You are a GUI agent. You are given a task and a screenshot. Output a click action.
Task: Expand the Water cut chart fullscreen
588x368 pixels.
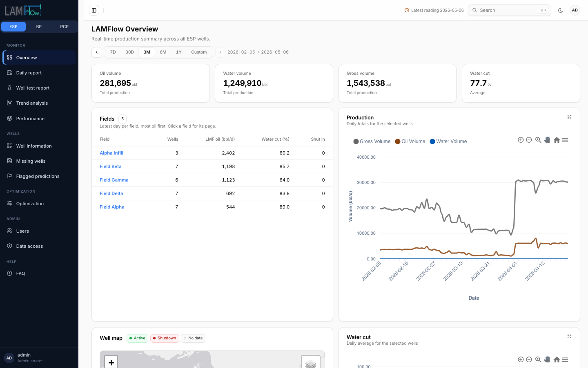[x=569, y=337]
